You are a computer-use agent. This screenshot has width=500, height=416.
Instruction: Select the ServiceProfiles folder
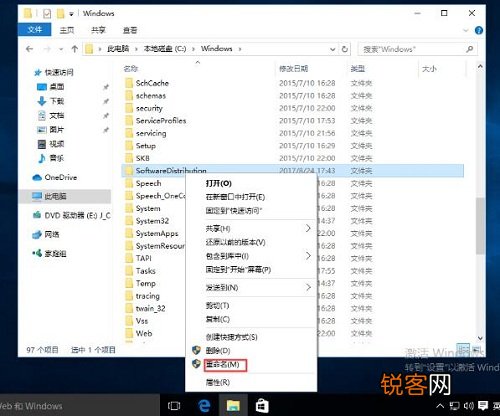pos(161,121)
